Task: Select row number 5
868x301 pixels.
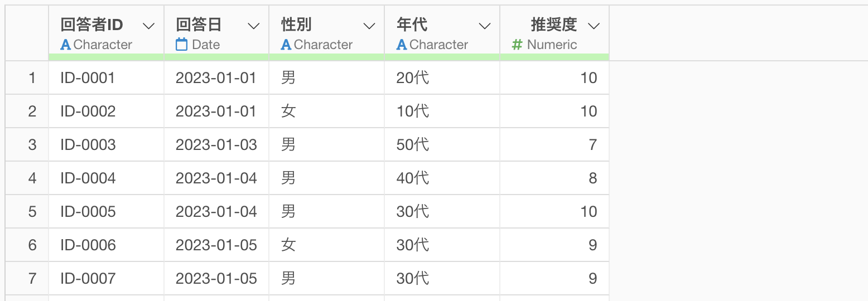Action: (32, 212)
